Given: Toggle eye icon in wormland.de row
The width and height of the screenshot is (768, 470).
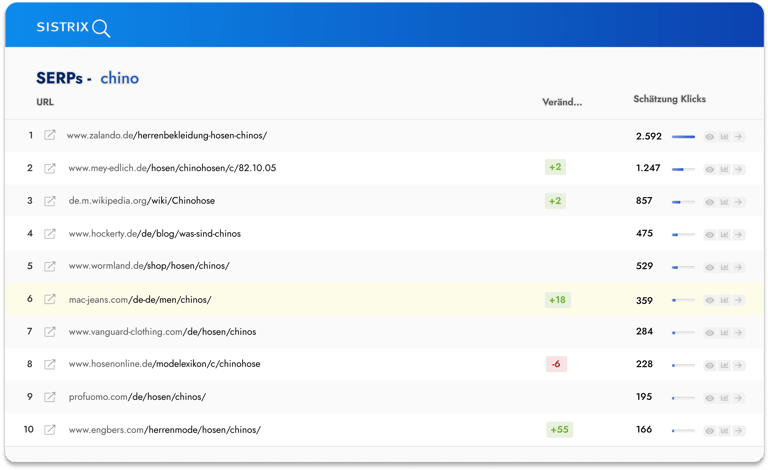Looking at the screenshot, I should coord(709,267).
